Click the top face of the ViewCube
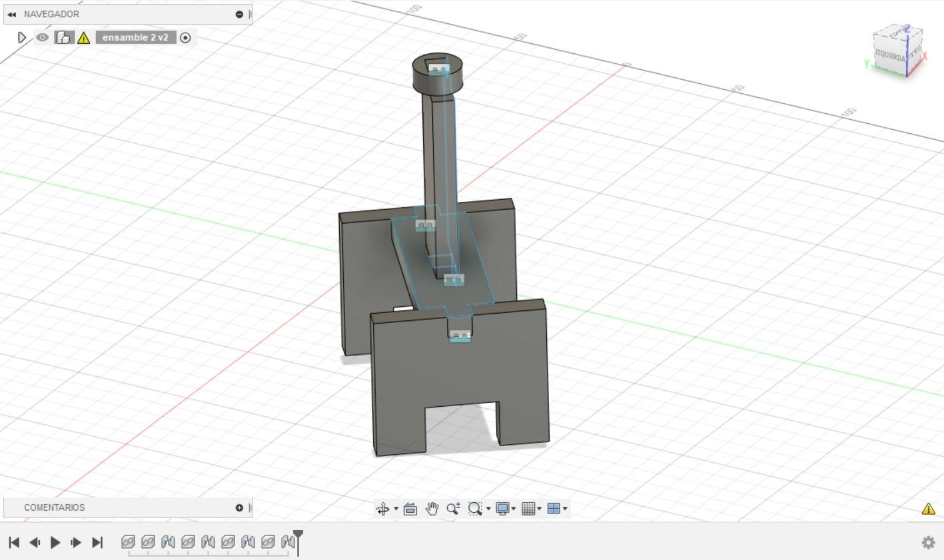The image size is (944, 560). pos(898,33)
